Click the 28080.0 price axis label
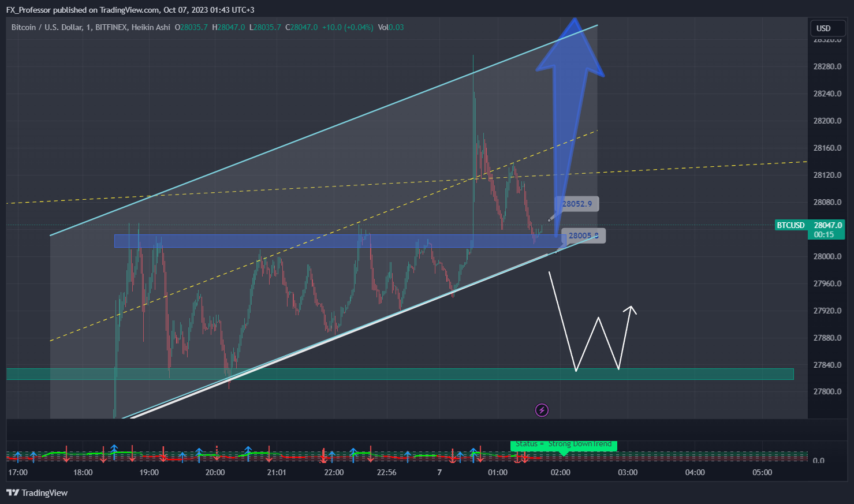This screenshot has width=854, height=504. [827, 202]
